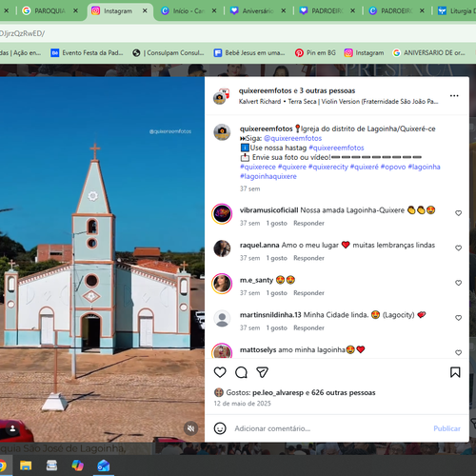
Task: Open hashtag #quixerece
Action: [258, 167]
